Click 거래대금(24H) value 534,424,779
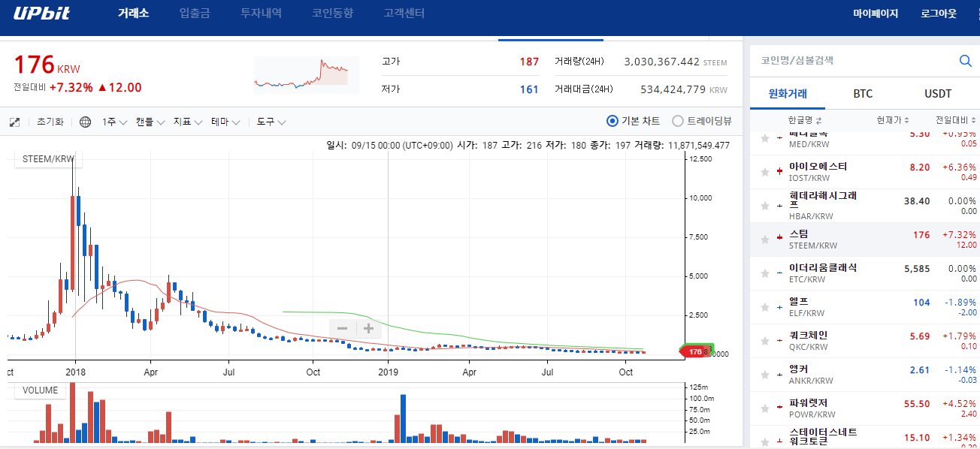The height and width of the screenshot is (449, 980). 673,89
